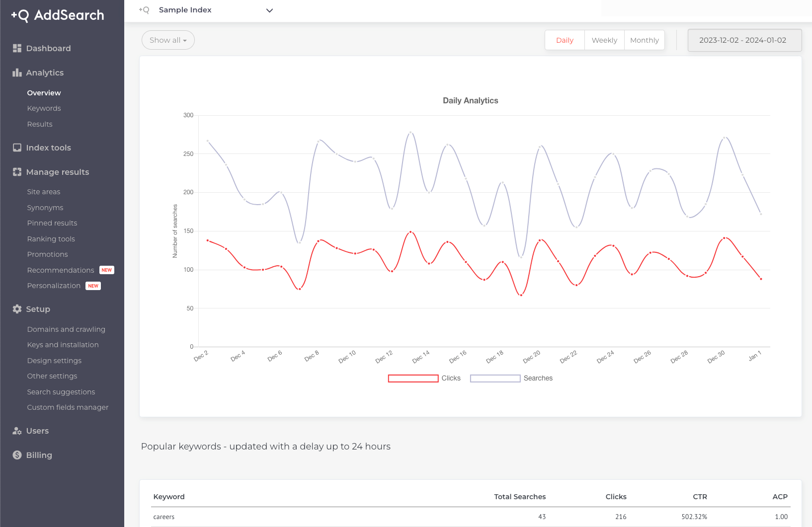Open Index tools via its book icon
812x527 pixels.
[16, 147]
